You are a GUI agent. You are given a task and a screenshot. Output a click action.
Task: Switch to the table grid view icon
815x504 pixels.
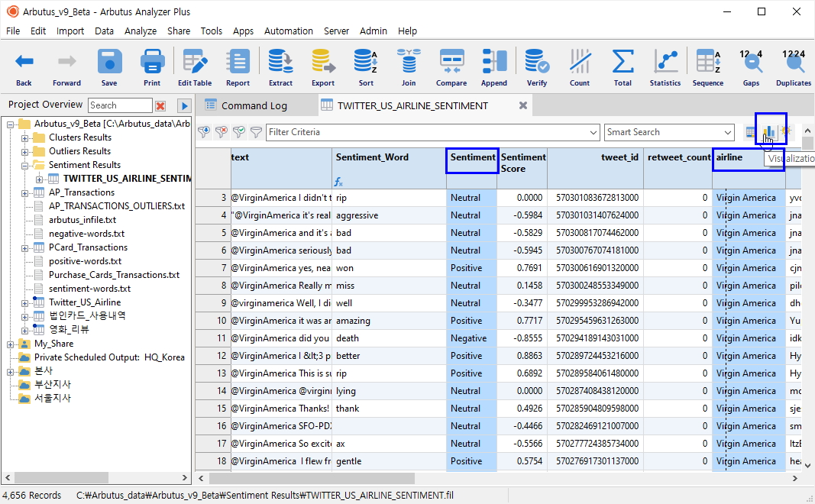(751, 133)
